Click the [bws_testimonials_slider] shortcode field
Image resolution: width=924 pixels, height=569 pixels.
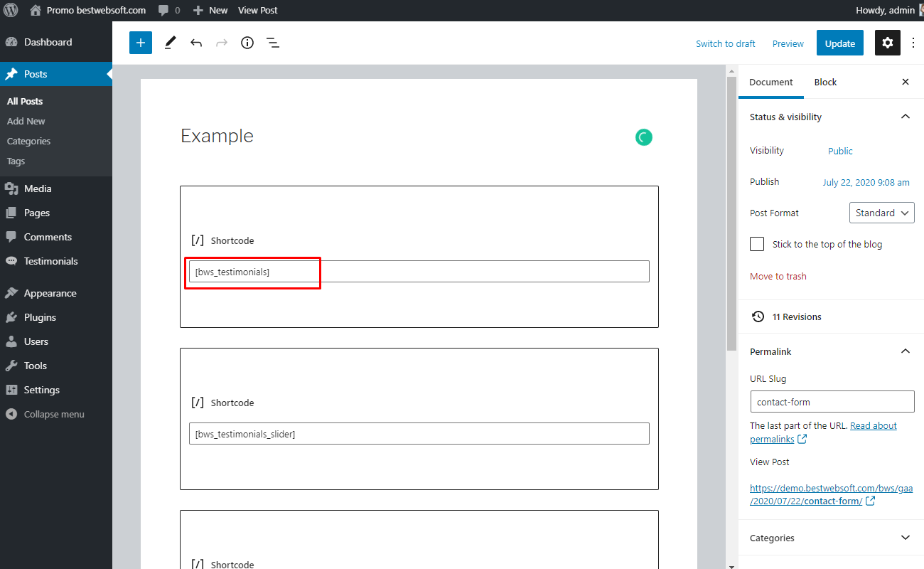pyautogui.click(x=419, y=434)
